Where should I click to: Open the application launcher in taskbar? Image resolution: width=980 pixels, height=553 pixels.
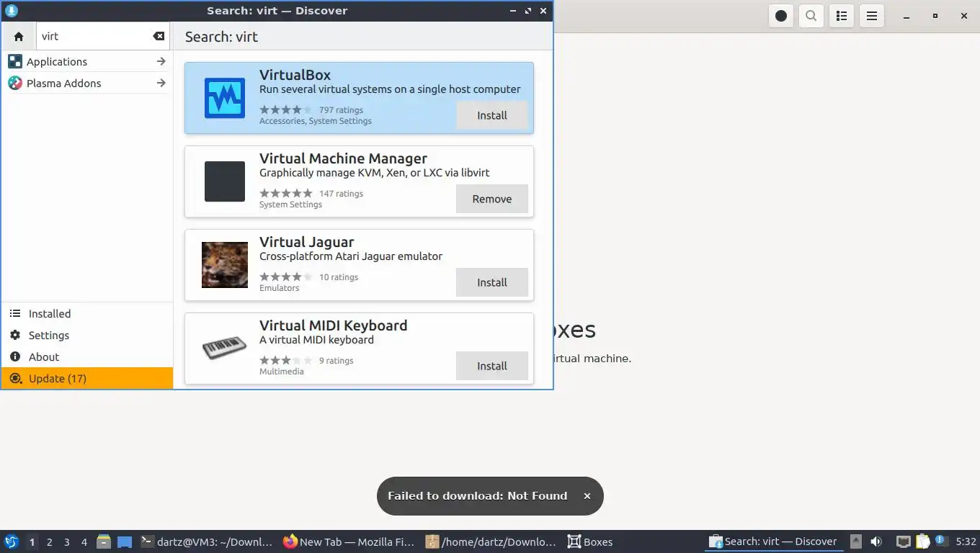[12, 541]
